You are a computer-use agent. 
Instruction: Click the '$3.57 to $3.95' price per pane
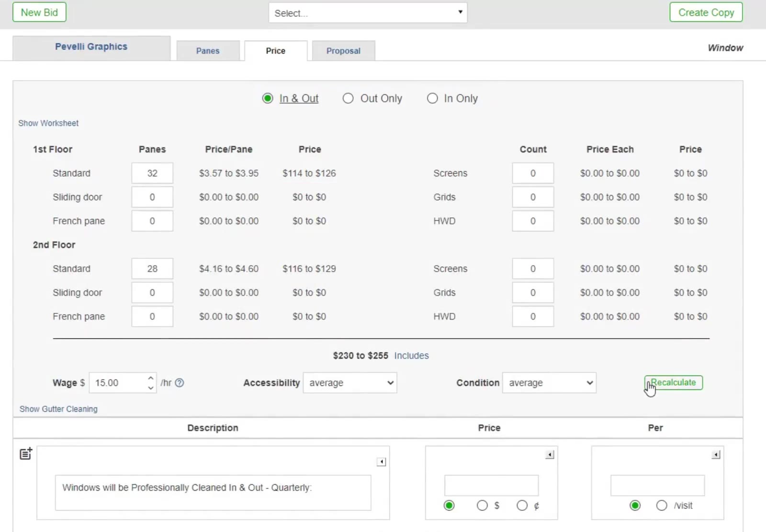pyautogui.click(x=229, y=173)
